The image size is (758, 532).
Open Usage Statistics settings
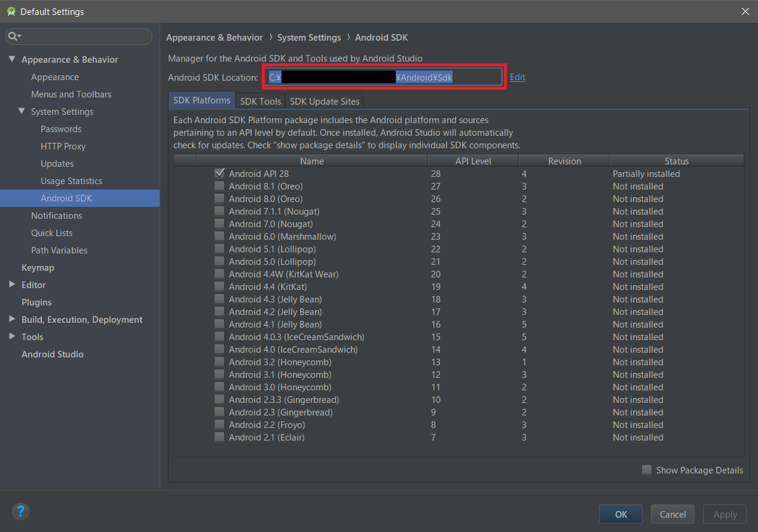(x=71, y=181)
